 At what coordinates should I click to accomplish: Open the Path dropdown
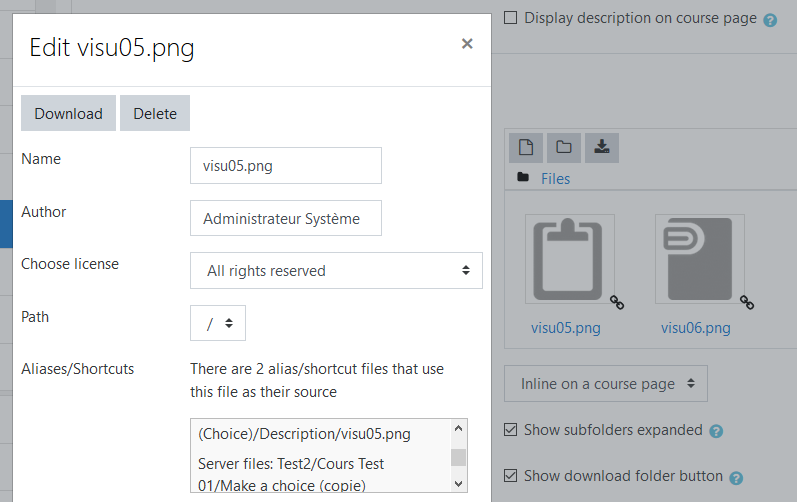[218, 323]
